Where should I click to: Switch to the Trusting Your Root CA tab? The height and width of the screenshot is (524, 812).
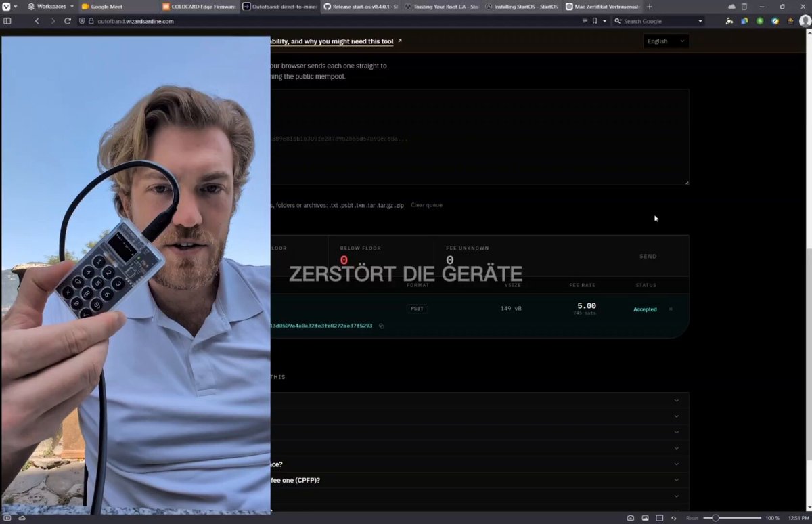pos(441,7)
